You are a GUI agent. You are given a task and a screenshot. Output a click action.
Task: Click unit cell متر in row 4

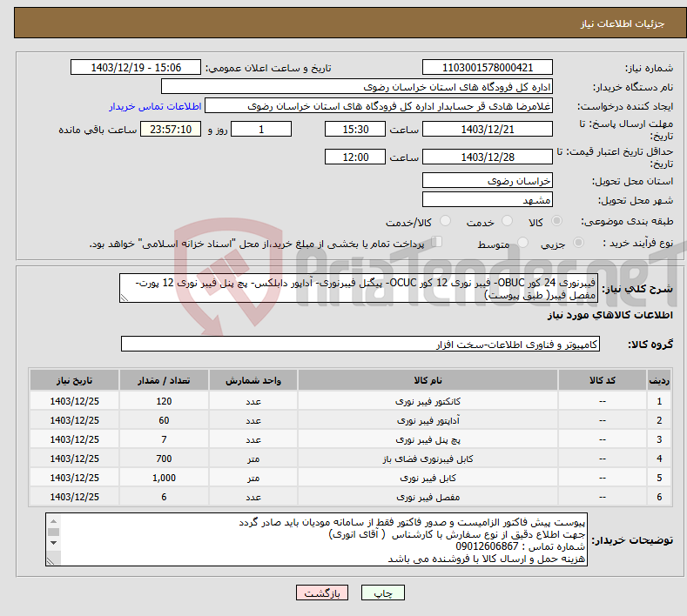[x=253, y=459]
